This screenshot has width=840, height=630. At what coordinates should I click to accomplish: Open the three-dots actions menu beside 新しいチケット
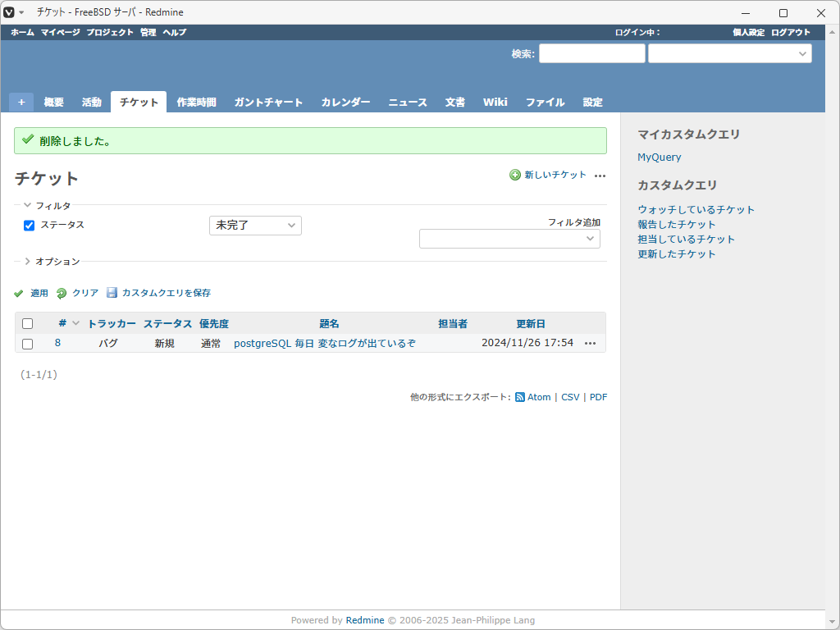tap(600, 176)
